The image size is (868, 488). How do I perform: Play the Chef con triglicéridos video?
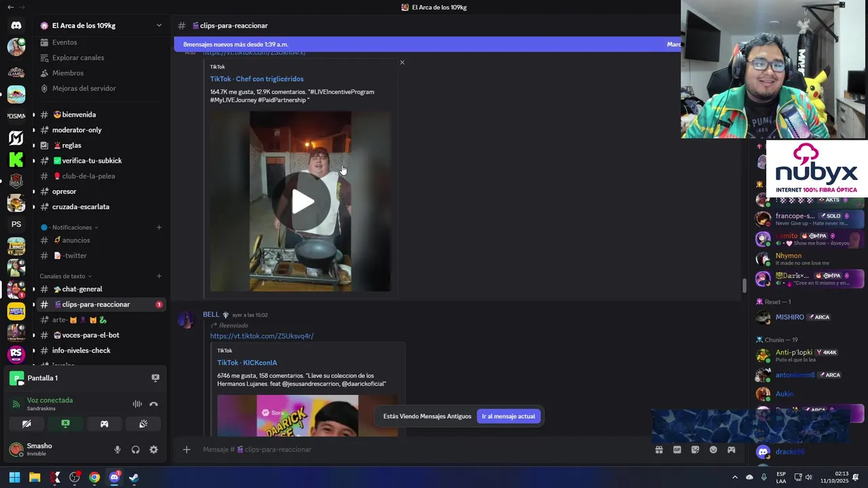[x=302, y=201]
